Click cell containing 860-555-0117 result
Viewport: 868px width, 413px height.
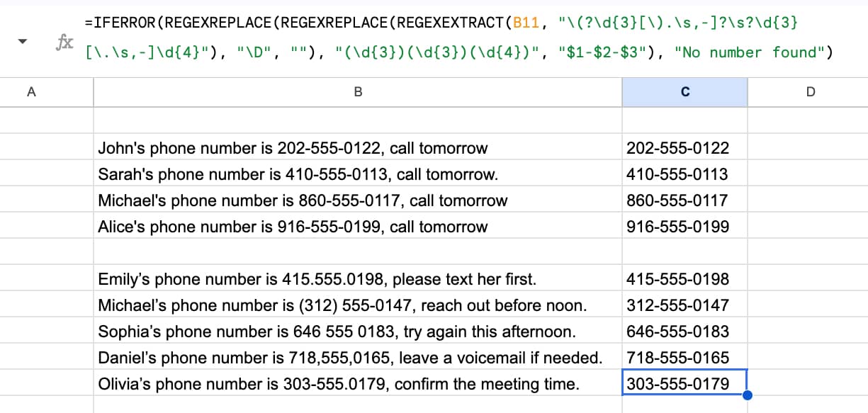point(677,200)
